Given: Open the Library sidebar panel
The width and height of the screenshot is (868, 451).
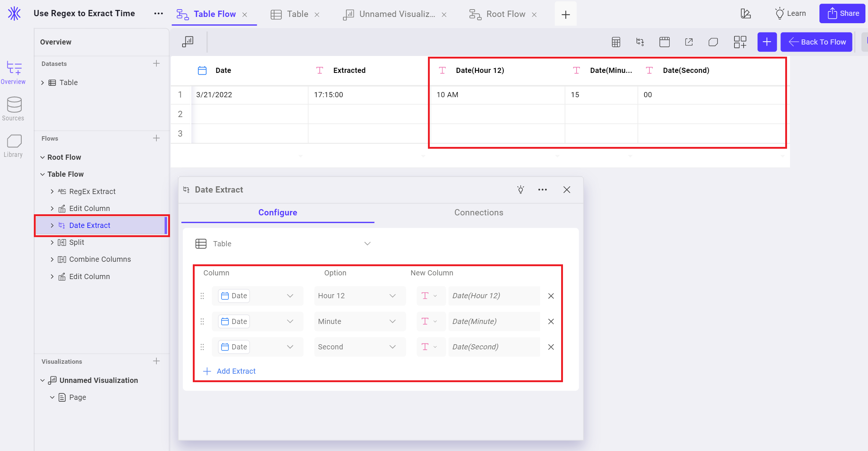Looking at the screenshot, I should click(x=13, y=146).
